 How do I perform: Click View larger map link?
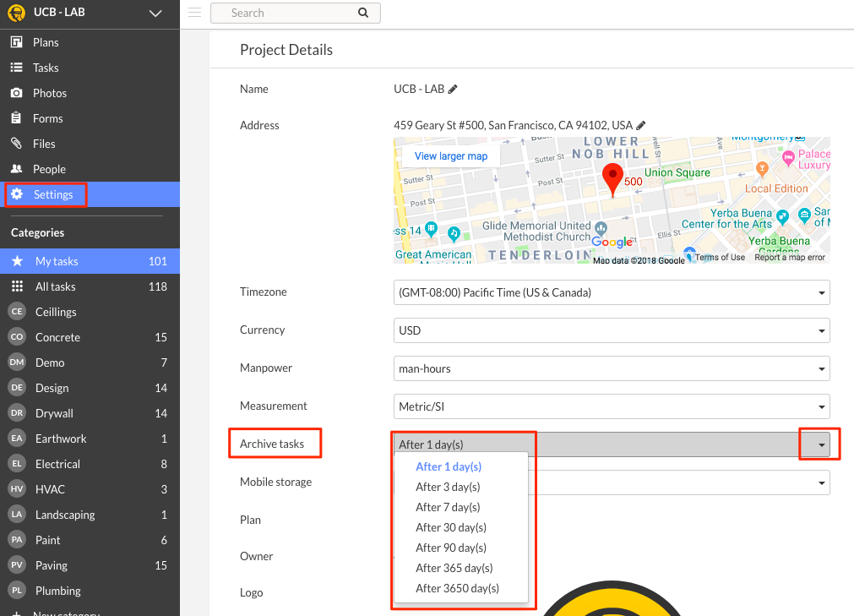pos(451,156)
